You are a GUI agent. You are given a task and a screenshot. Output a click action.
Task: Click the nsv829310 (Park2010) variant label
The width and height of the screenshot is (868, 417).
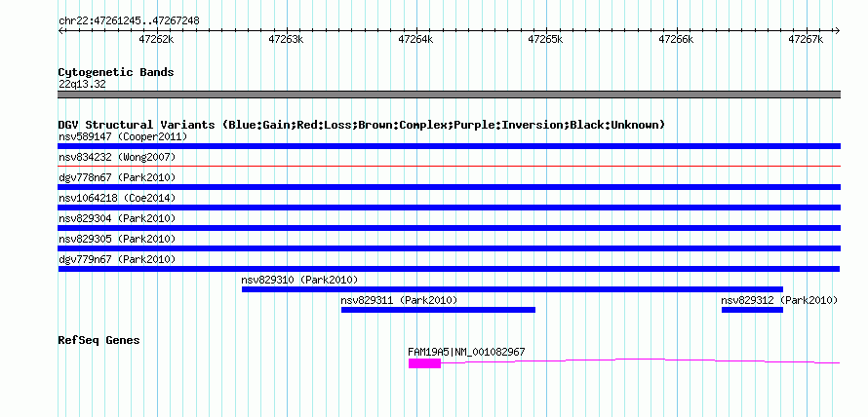click(299, 280)
